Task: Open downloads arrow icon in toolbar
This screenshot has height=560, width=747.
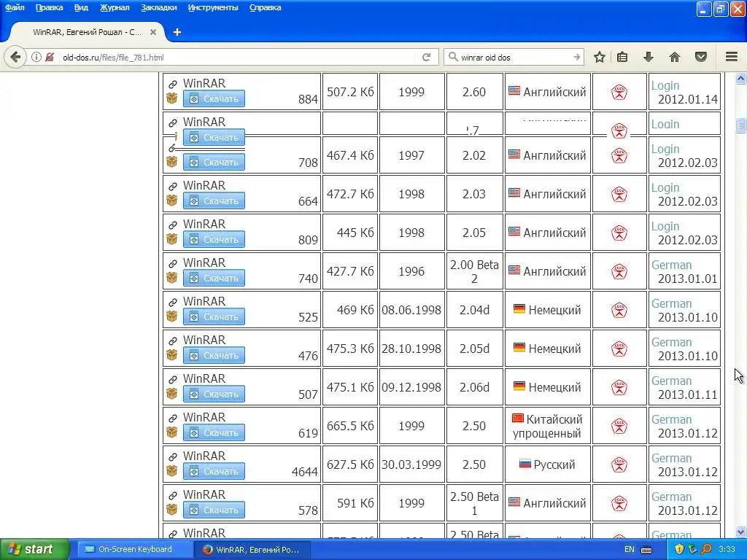Action: pos(649,57)
